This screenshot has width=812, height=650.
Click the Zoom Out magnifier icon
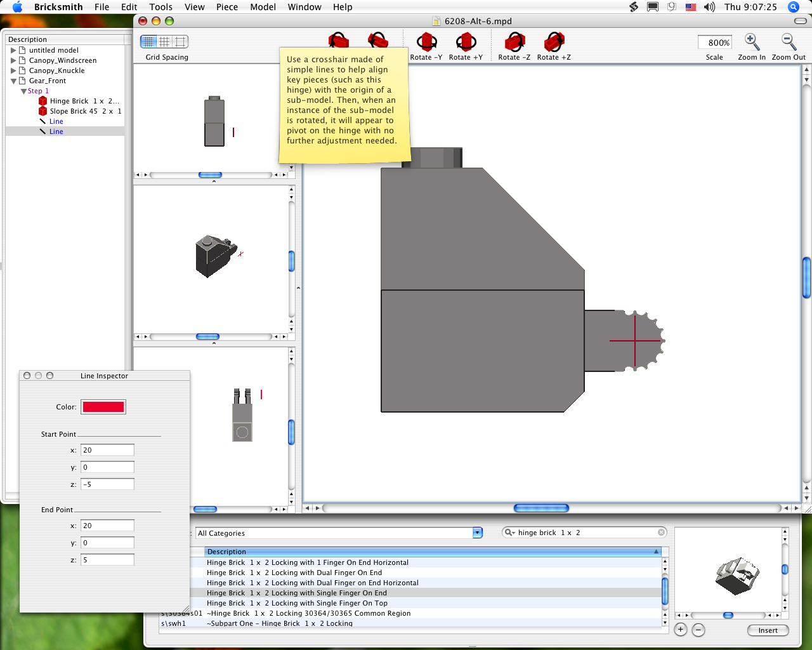pos(789,43)
